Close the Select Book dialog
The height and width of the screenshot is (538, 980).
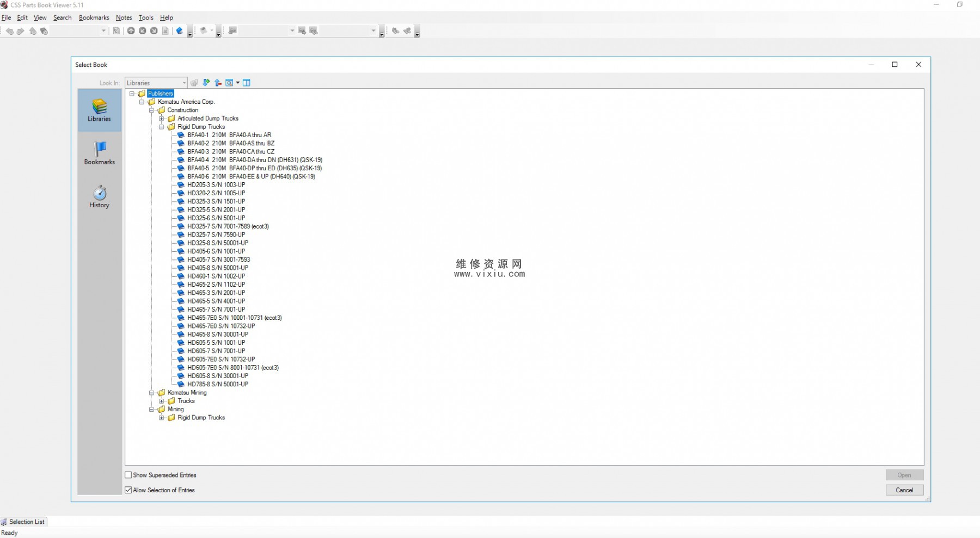[x=918, y=65]
